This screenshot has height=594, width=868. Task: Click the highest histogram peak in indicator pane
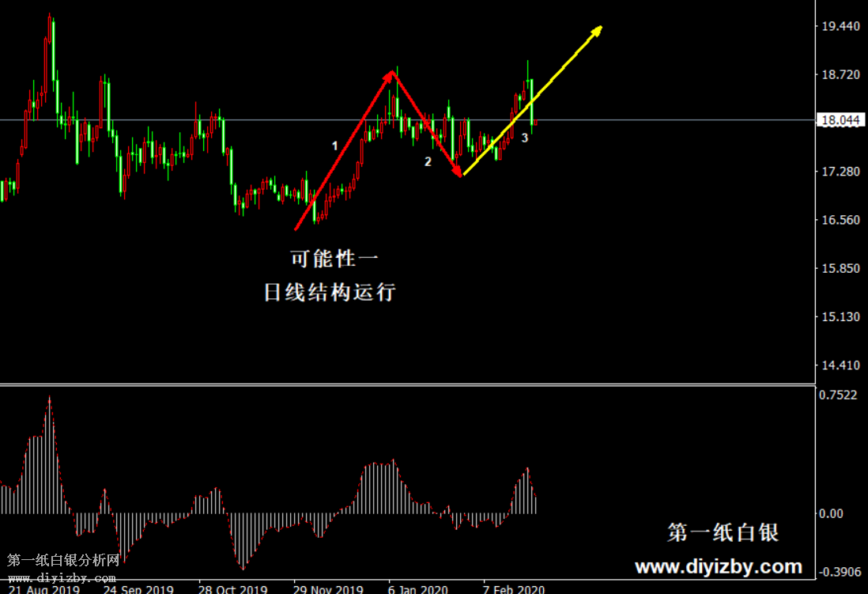(x=49, y=399)
